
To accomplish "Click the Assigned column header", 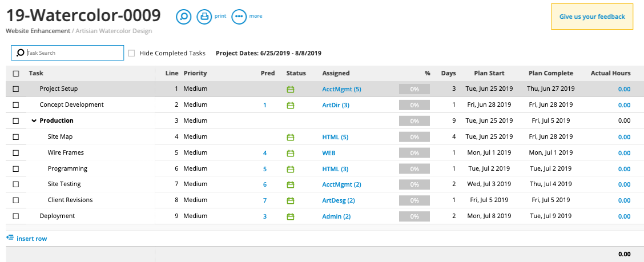I will (x=336, y=73).
